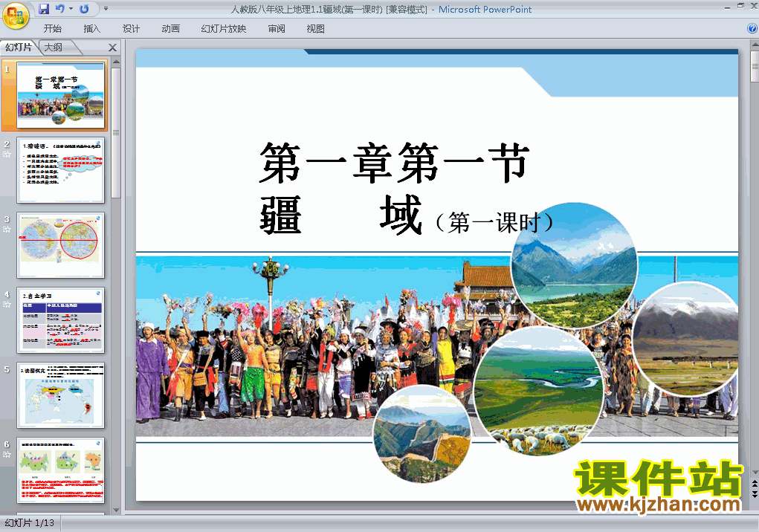Select slide 3 world map thumbnail
The image size is (759, 532).
point(60,245)
